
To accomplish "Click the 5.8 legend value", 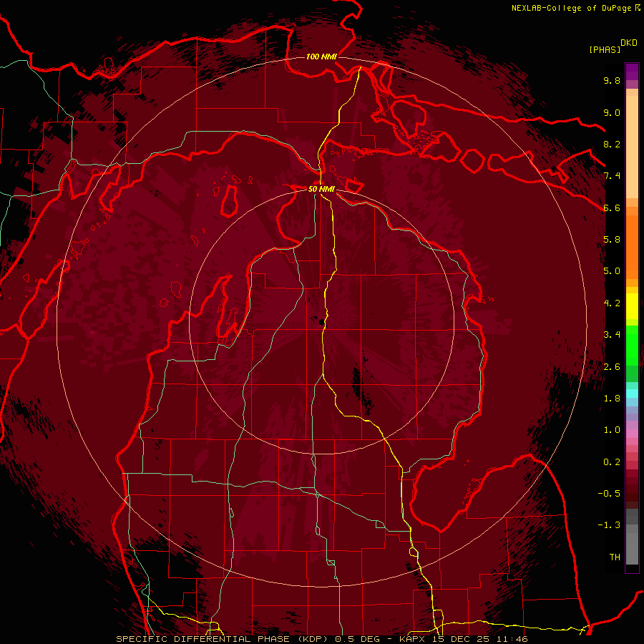I will click(x=612, y=240).
